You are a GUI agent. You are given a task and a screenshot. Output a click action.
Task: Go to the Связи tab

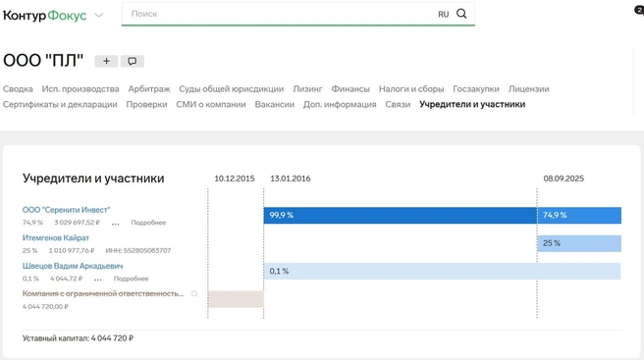click(x=398, y=104)
